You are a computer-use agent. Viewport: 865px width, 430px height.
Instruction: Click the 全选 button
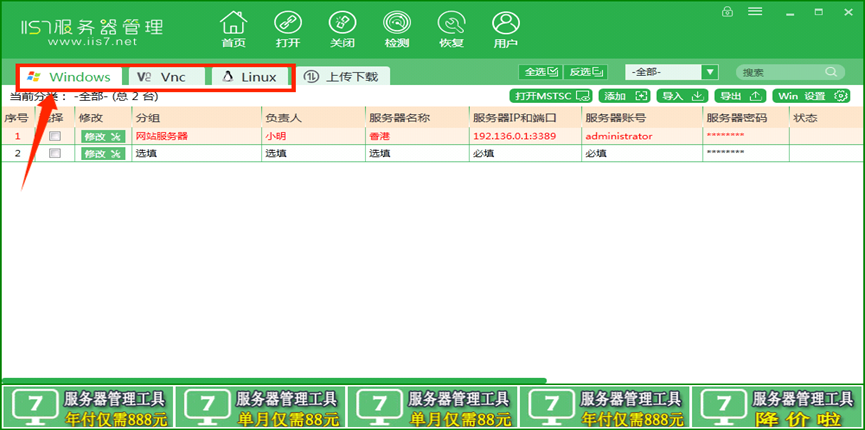click(540, 72)
